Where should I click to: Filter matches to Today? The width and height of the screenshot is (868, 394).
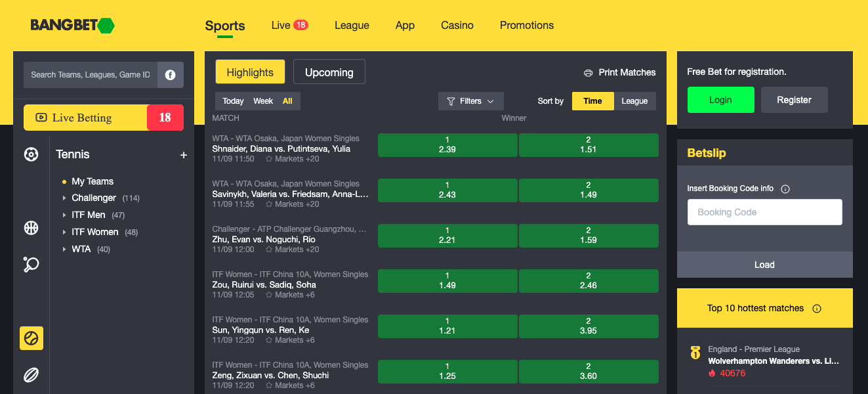click(x=233, y=101)
